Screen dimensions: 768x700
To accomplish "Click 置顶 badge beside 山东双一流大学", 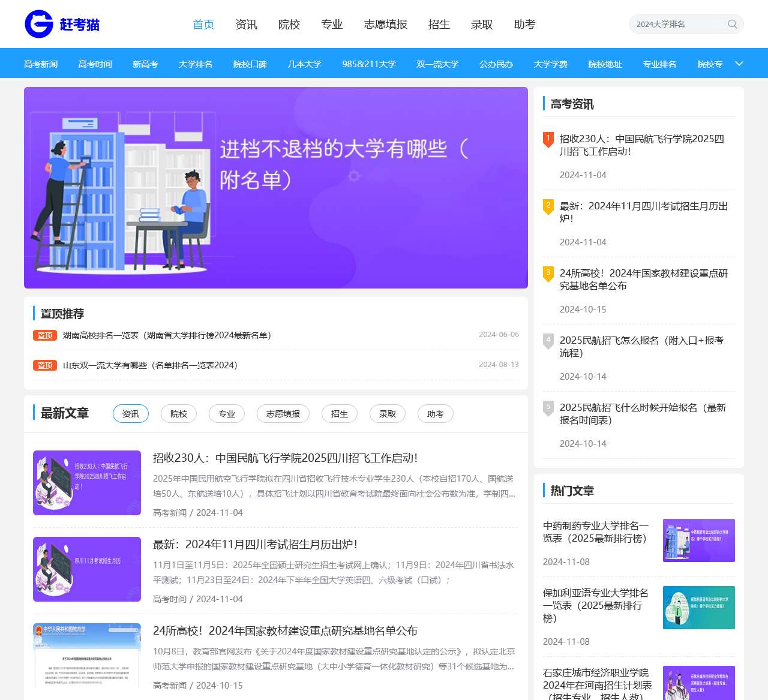I will click(45, 365).
